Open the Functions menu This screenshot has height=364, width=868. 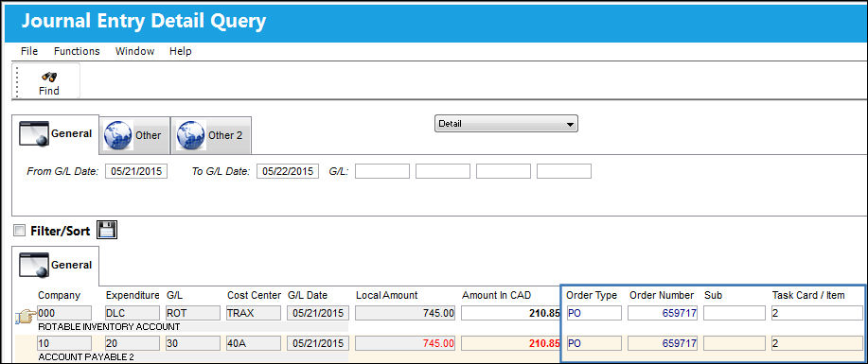(77, 51)
